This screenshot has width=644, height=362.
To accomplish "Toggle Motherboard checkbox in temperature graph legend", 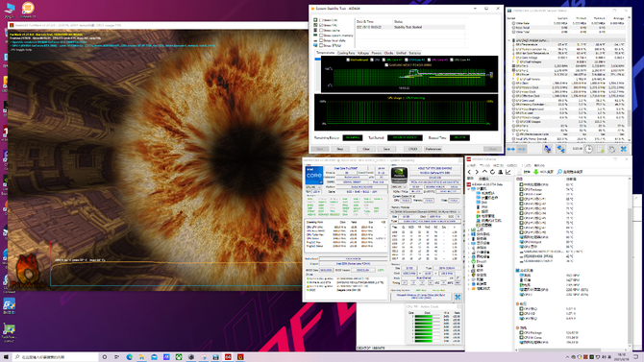I will click(x=348, y=60).
